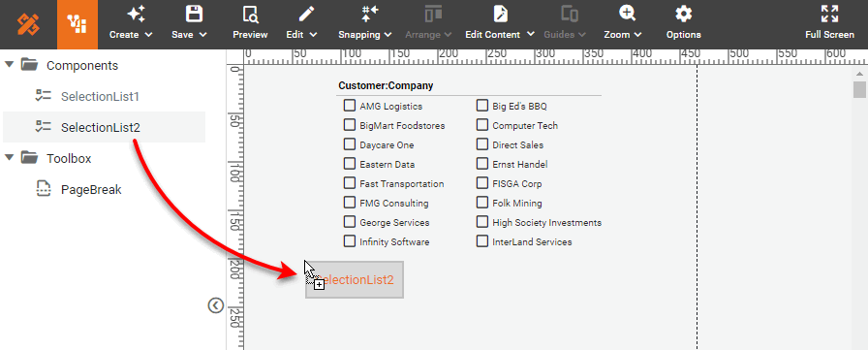
Task: Click the Components tree label
Action: pyautogui.click(x=82, y=65)
